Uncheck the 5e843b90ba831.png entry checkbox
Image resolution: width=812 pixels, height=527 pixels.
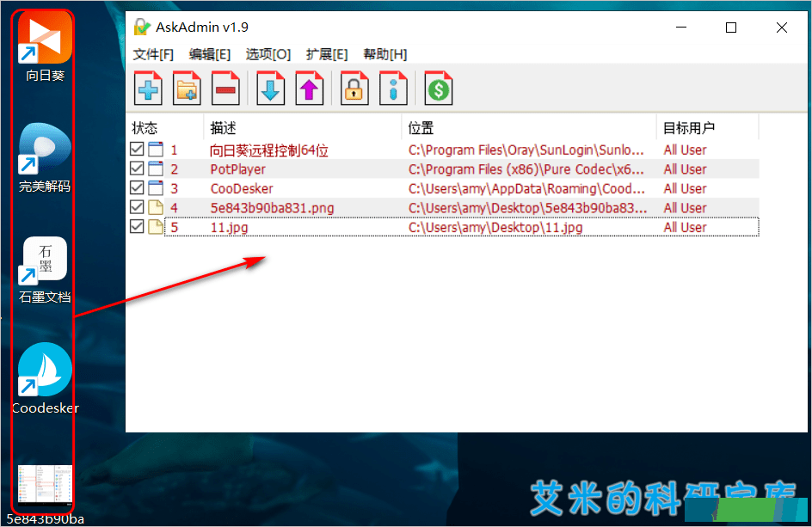coord(137,207)
